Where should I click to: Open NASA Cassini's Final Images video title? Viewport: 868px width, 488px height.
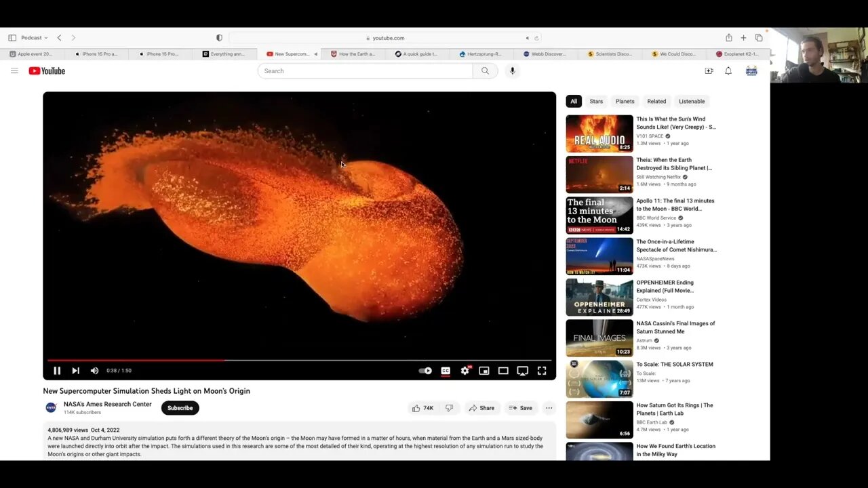[675, 327]
